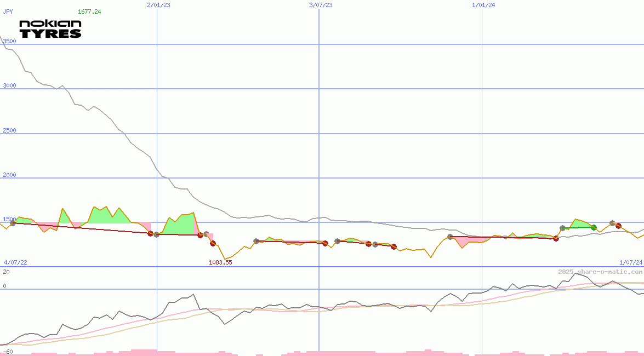Click the gray signal marker at 4/07/22

[13, 223]
